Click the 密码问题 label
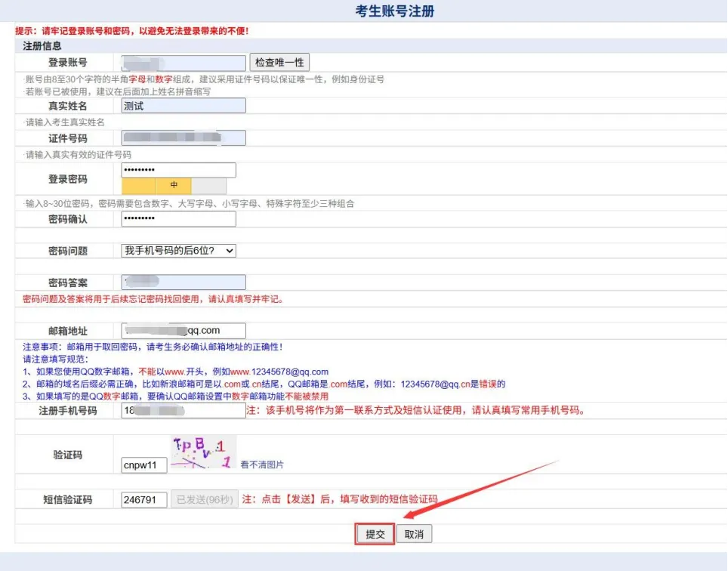Screen dimensions: 728x571 point(68,252)
